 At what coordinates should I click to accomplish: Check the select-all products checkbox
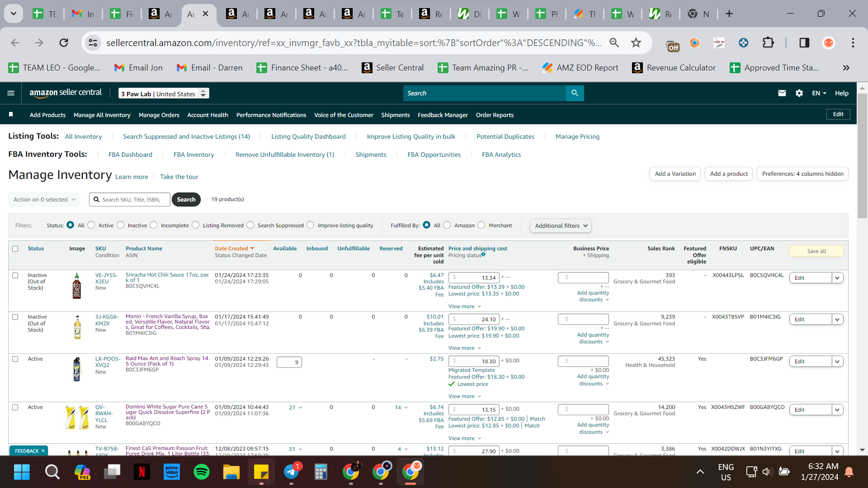[x=15, y=249]
